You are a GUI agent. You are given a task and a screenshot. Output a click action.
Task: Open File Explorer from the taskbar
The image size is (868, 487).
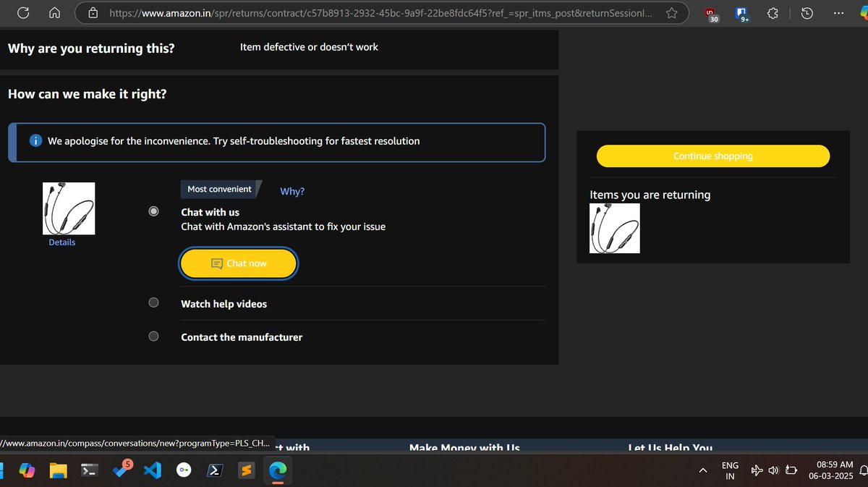click(58, 471)
